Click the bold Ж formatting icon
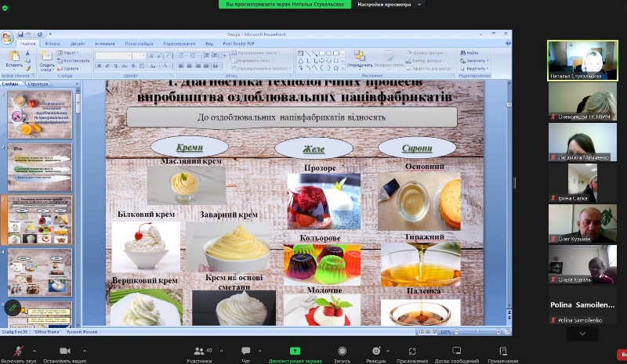 point(99,66)
